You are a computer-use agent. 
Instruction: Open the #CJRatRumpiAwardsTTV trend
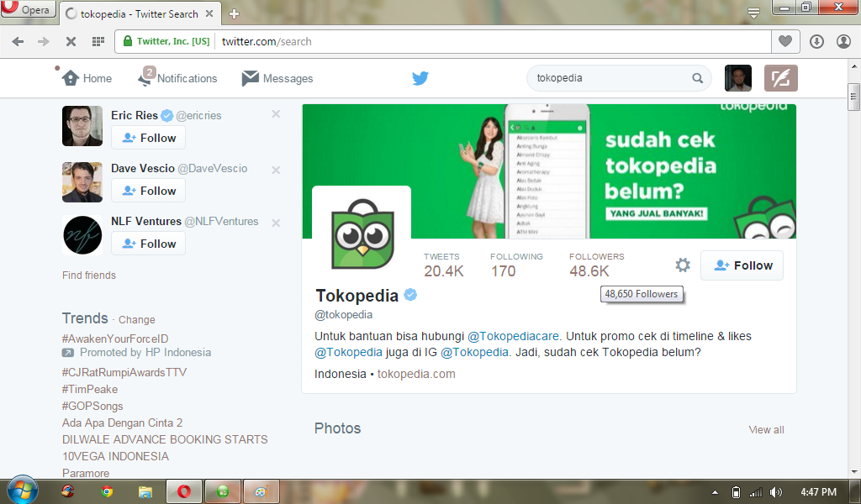124,372
